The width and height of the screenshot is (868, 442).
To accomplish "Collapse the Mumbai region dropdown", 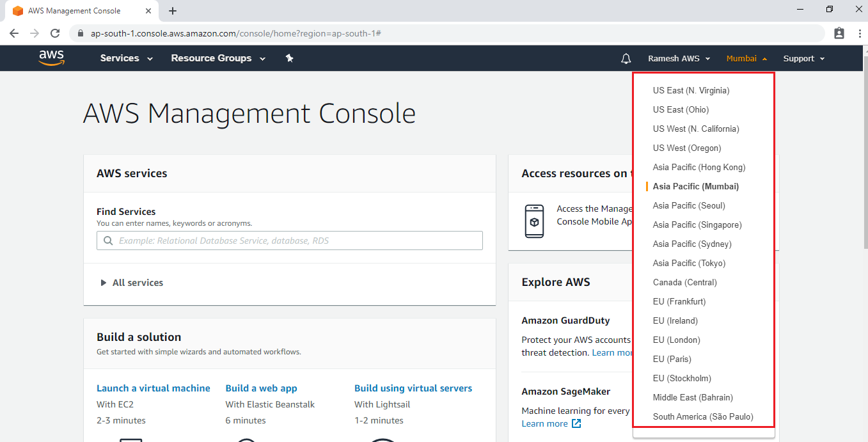I will (x=746, y=59).
